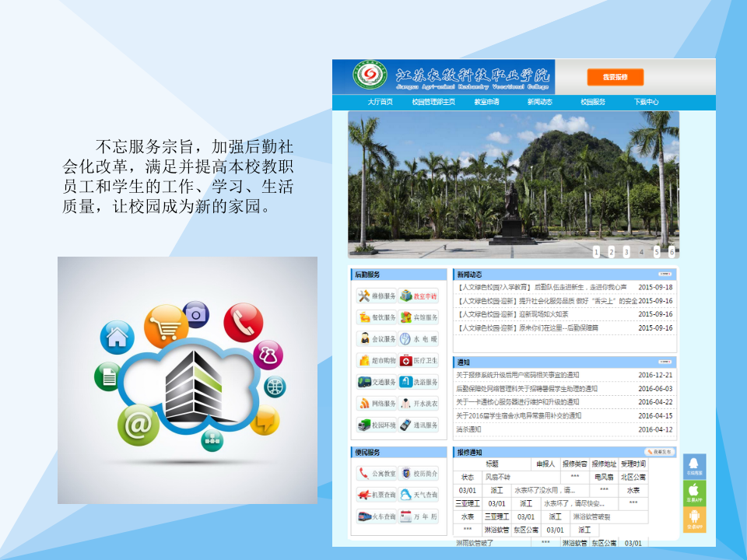747x560 pixels.
Task: Click the 餐饮服务 dining service icon
Action: tap(375, 317)
